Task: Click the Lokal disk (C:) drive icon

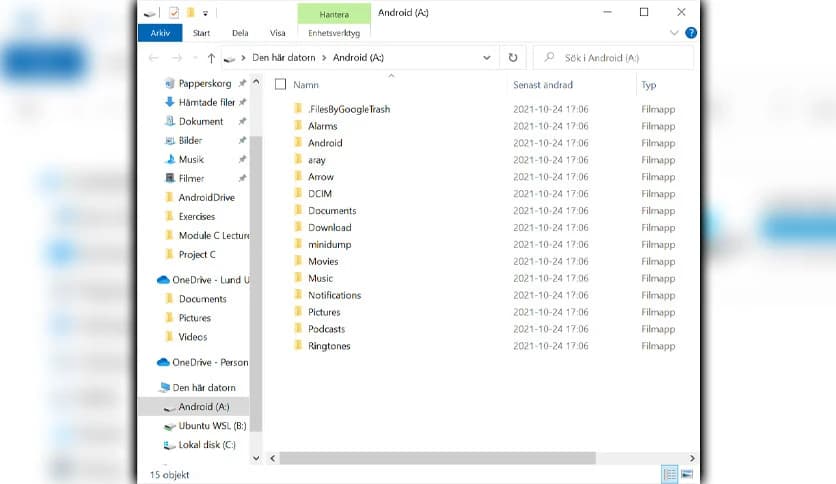Action: tap(170, 445)
